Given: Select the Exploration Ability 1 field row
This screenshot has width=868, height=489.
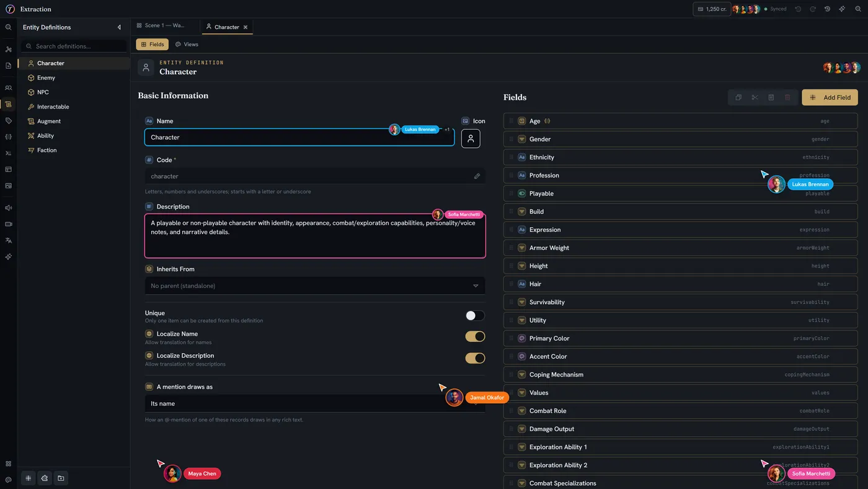Looking at the screenshot, I should tap(681, 447).
